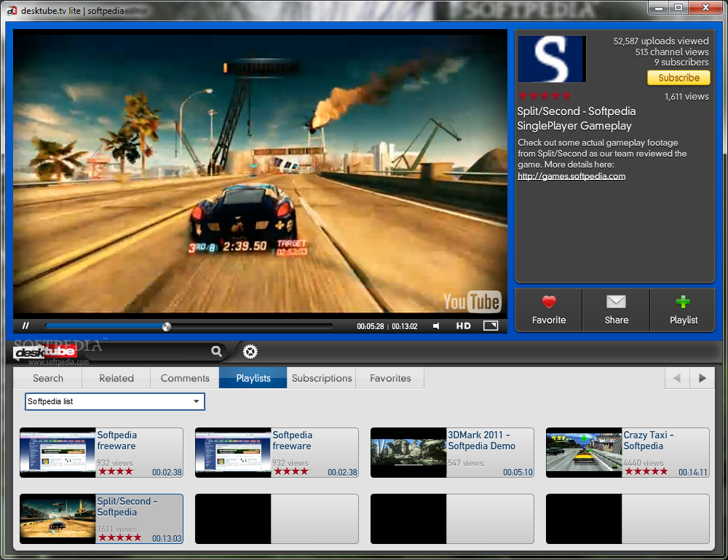Toggle HD quality for the video
The image size is (728, 560).
point(463,326)
